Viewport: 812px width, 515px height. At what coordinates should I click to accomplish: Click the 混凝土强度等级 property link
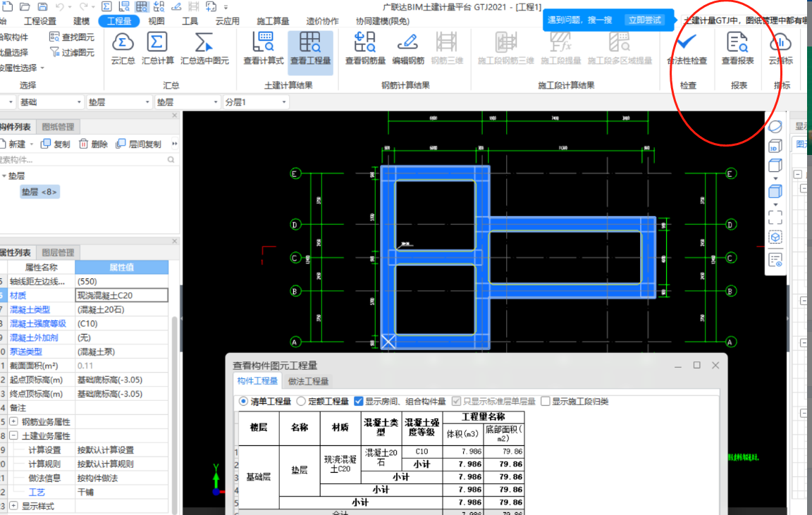tap(38, 323)
